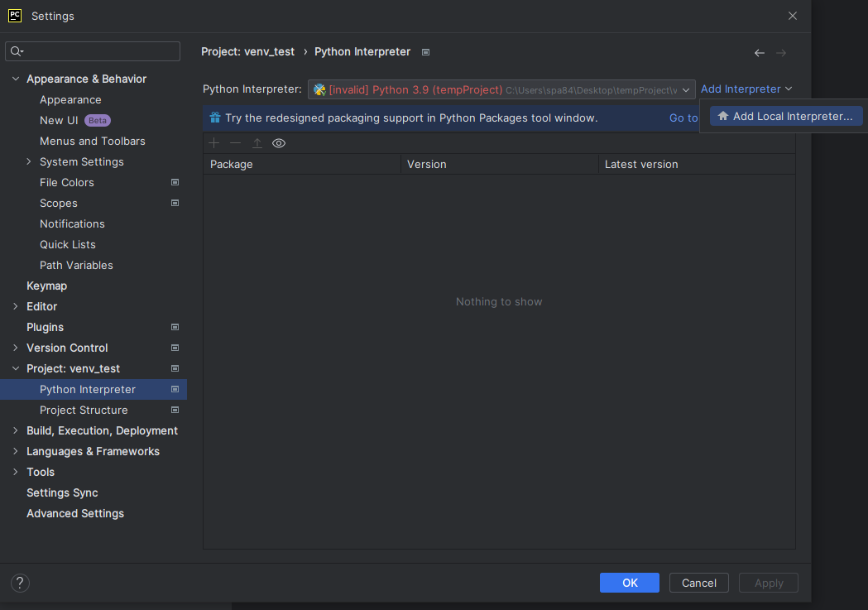
Task: Open the Keymap settings page
Action: click(46, 286)
